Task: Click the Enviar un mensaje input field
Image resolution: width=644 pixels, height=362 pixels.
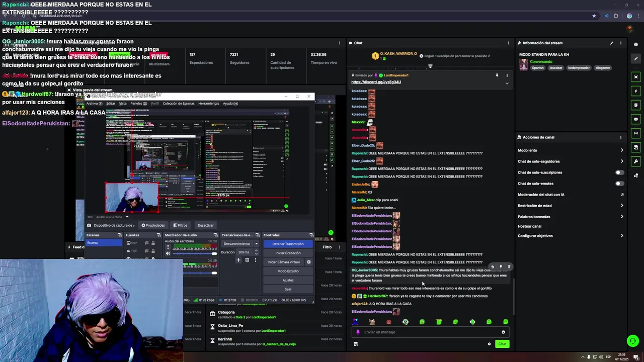Action: 431,332
